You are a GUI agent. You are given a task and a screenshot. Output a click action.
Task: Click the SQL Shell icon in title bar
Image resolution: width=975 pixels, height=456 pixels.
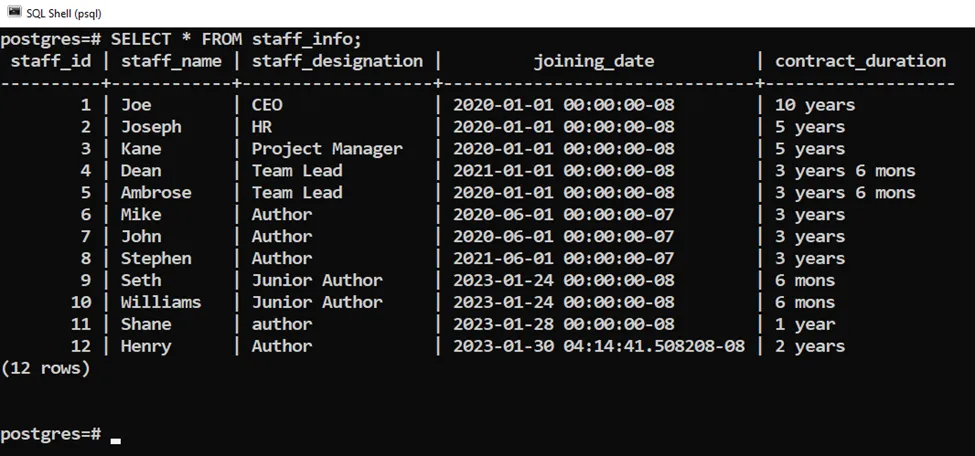pyautogui.click(x=14, y=13)
